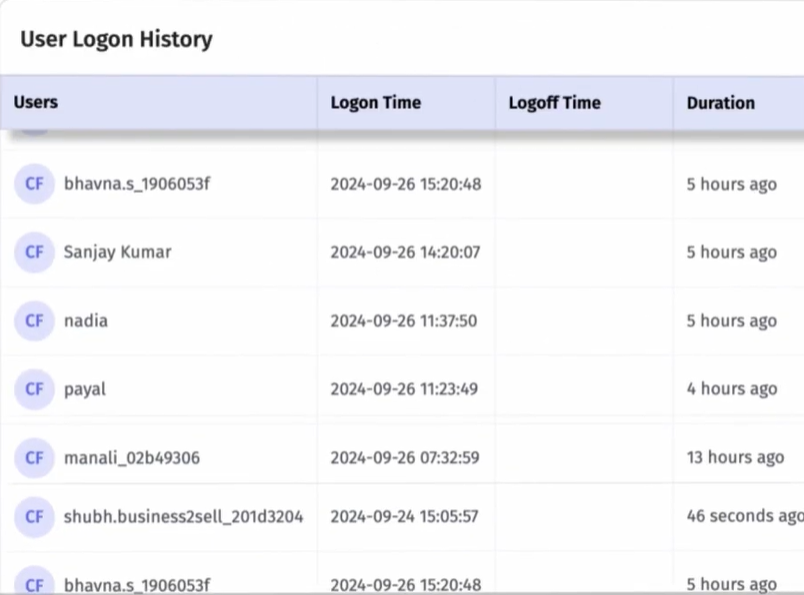Image resolution: width=804 pixels, height=595 pixels.
Task: Click the CF avatar beside bhavna.s_1906053f
Action: pyautogui.click(x=33, y=184)
